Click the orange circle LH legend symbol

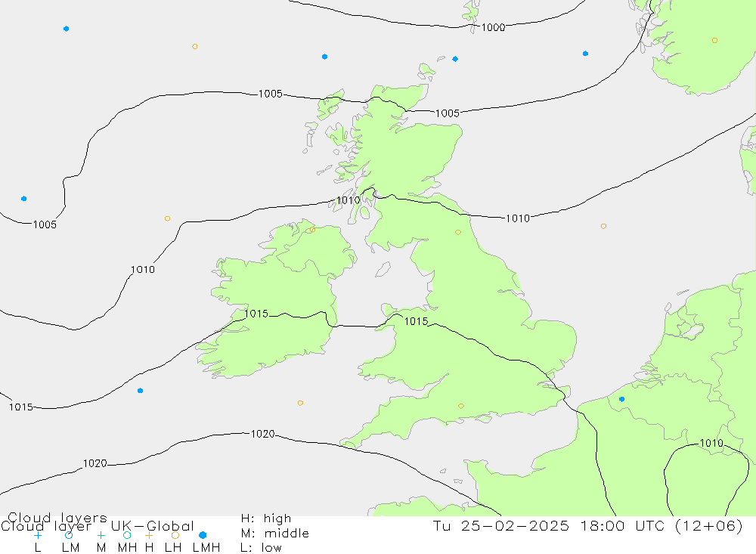[175, 535]
